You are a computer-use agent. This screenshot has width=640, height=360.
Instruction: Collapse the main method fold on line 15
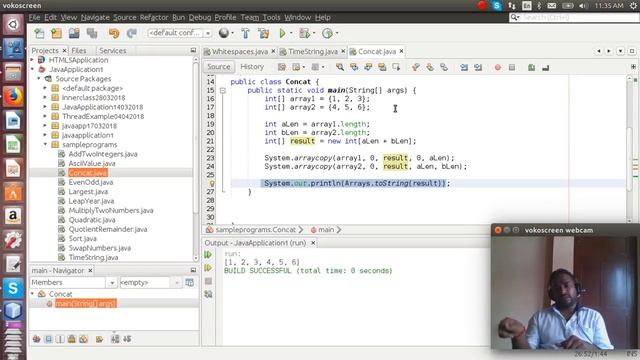click(223, 91)
